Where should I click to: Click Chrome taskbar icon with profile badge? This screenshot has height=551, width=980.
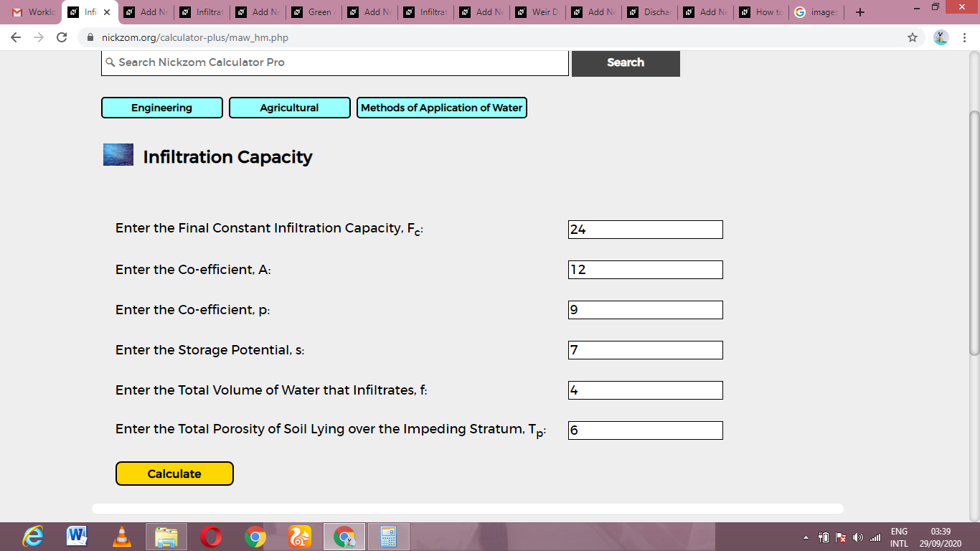tap(344, 537)
